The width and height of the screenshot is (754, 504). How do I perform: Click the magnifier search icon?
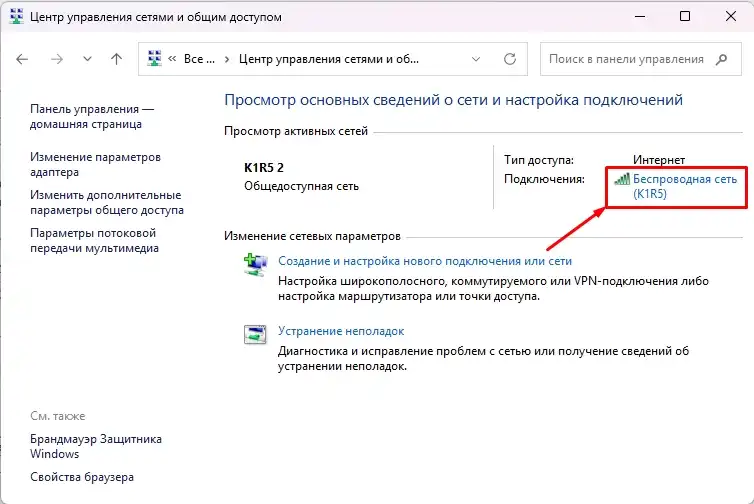pyautogui.click(x=721, y=59)
